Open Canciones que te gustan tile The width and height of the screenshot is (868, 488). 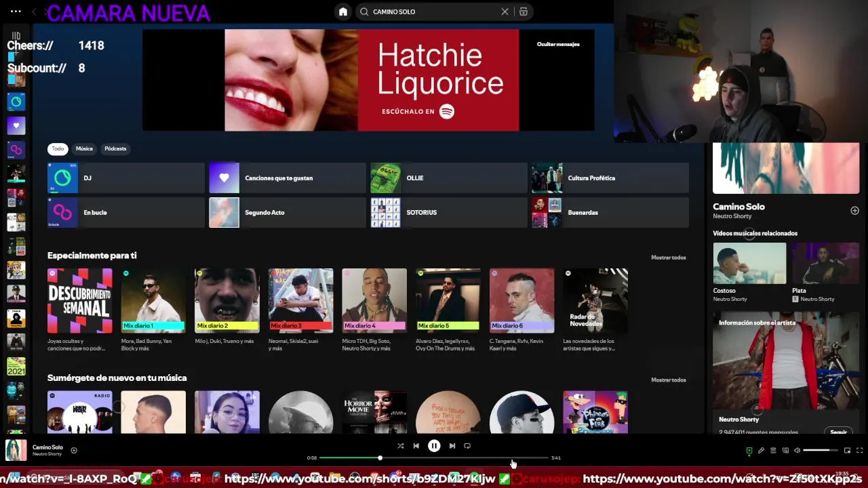(288, 178)
